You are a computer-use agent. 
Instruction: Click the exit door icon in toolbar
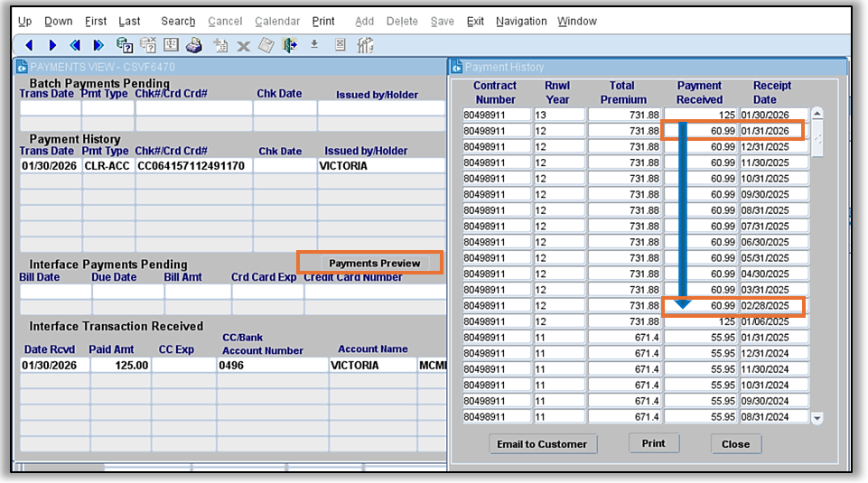pyautogui.click(x=290, y=45)
